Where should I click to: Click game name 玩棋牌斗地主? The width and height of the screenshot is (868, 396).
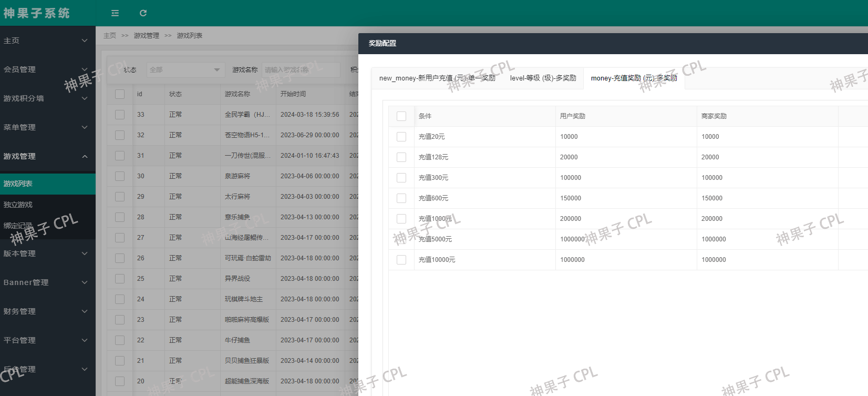click(x=244, y=299)
